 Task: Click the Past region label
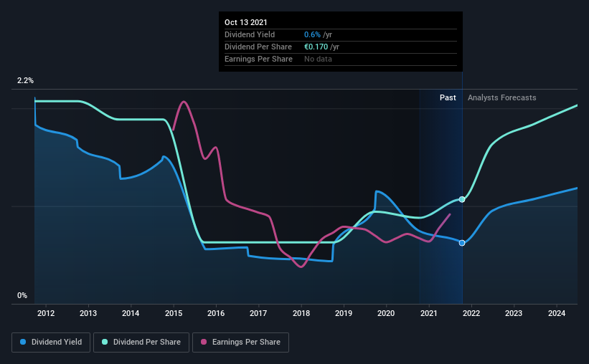coord(448,97)
